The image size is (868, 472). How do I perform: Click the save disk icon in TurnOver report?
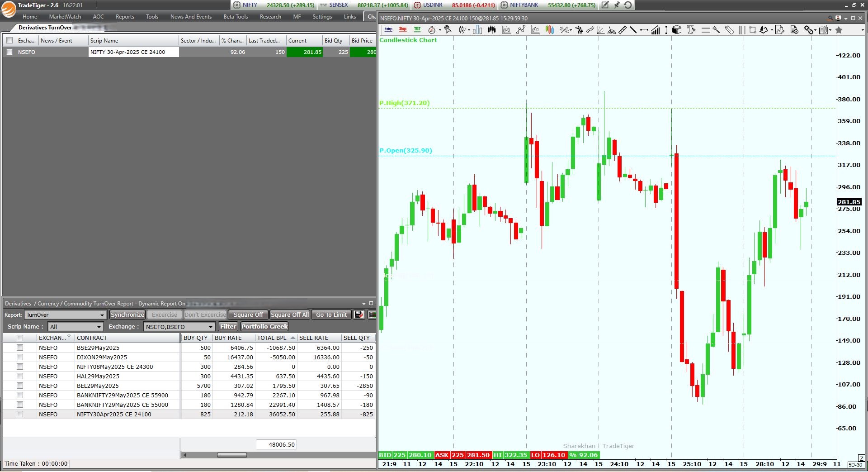359,315
